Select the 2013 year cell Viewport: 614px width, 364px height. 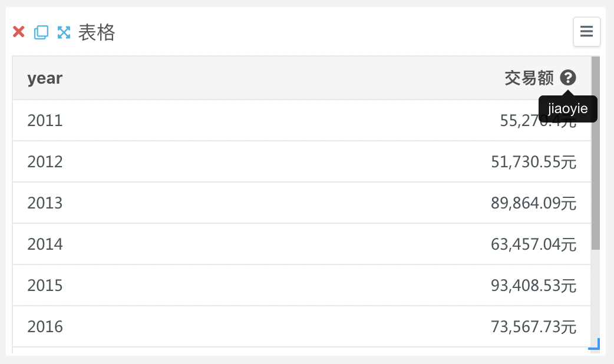pos(45,203)
